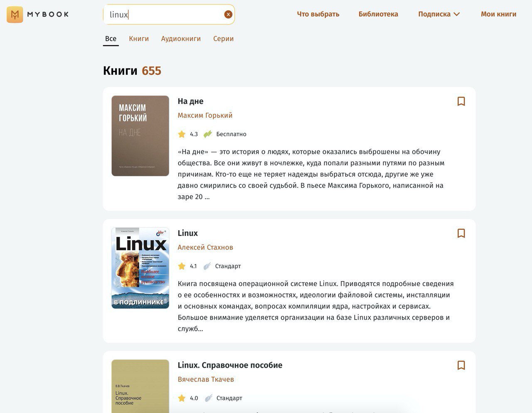This screenshot has width=532, height=413.
Task: Open author link Вячеслав Ткачев
Action: (x=206, y=379)
